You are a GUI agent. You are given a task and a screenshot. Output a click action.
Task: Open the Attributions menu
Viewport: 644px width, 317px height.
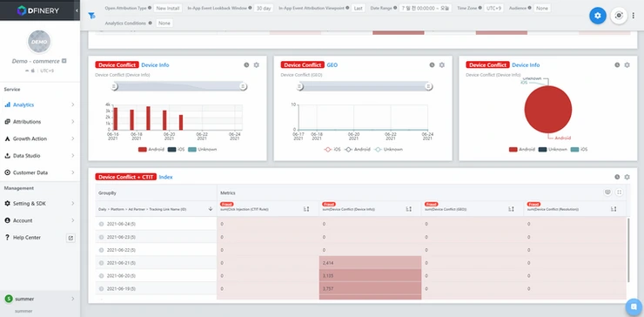click(x=40, y=122)
